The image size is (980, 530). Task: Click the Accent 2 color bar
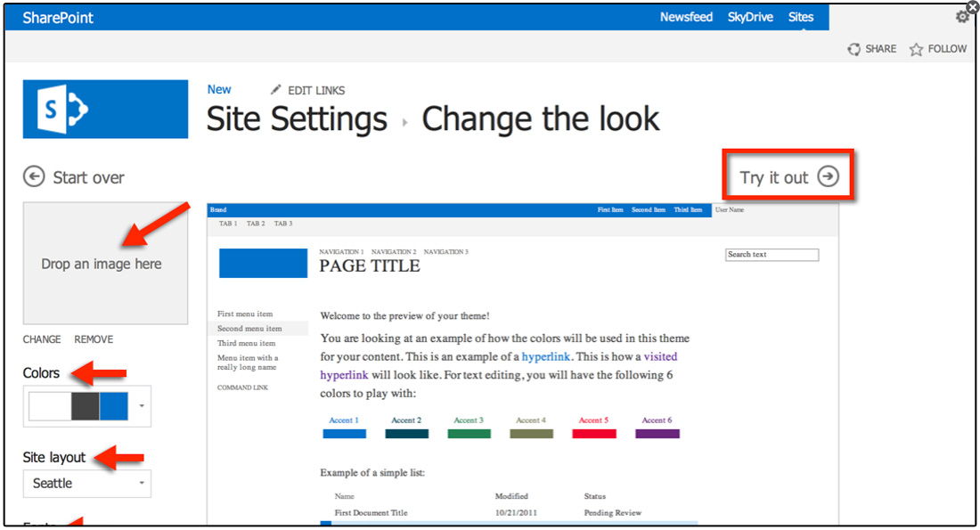pyautogui.click(x=407, y=434)
